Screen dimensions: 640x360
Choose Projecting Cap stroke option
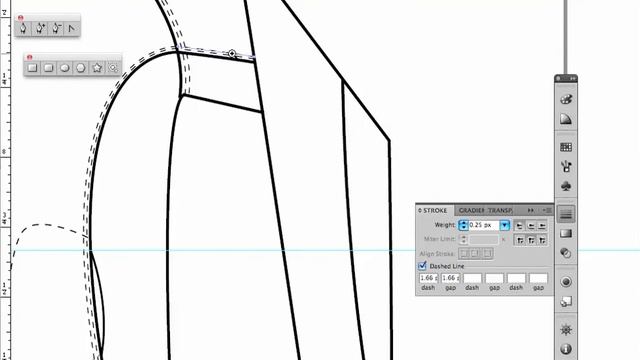(x=542, y=225)
